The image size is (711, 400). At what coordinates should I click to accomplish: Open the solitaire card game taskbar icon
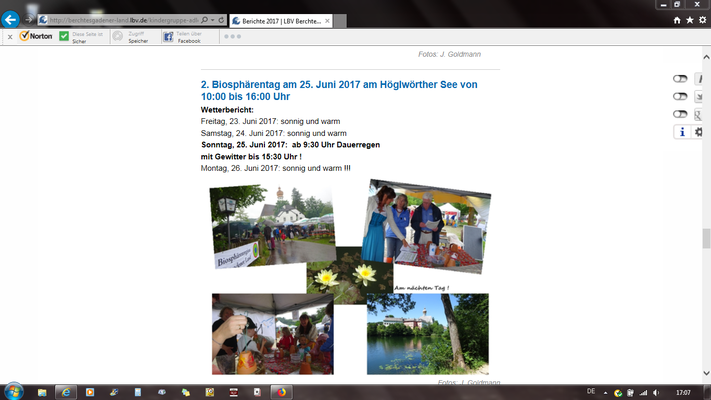click(257, 392)
